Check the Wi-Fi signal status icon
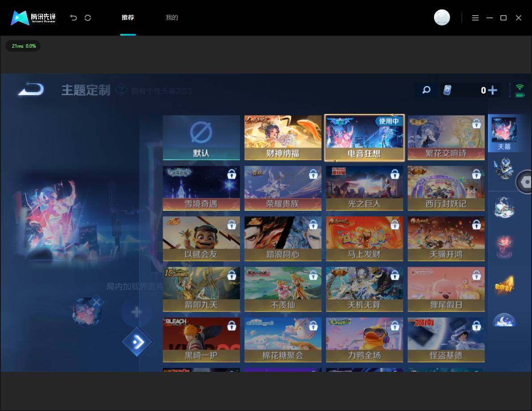This screenshot has width=532, height=411. point(520,87)
